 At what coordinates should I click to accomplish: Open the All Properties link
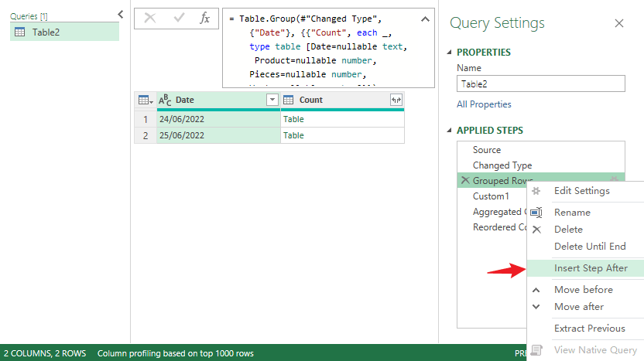coord(484,104)
